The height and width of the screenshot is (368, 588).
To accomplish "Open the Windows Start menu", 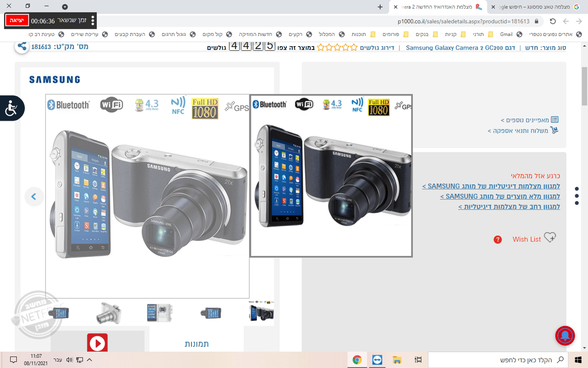I will (578, 359).
